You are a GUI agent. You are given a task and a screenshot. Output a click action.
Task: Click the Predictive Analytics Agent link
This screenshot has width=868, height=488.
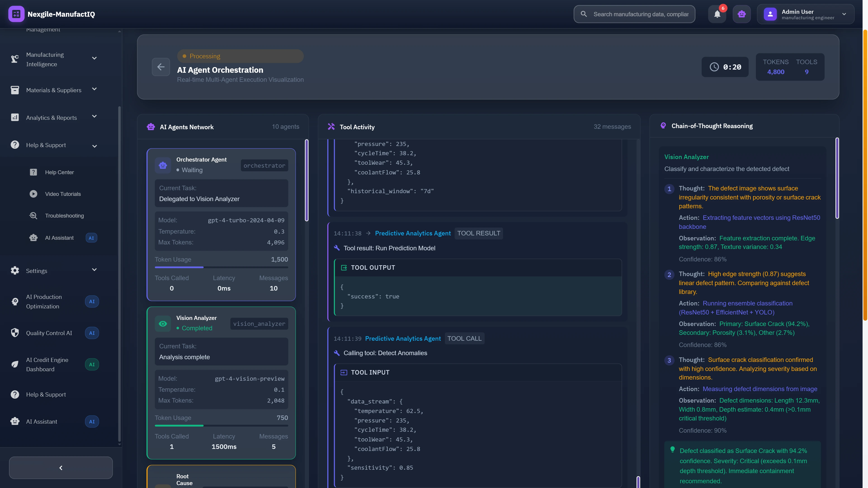tap(413, 233)
